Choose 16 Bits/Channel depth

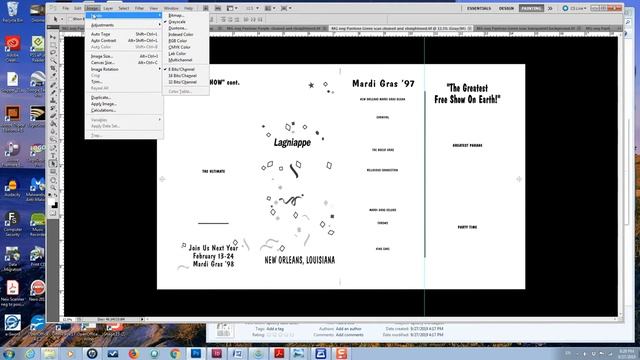[182, 76]
